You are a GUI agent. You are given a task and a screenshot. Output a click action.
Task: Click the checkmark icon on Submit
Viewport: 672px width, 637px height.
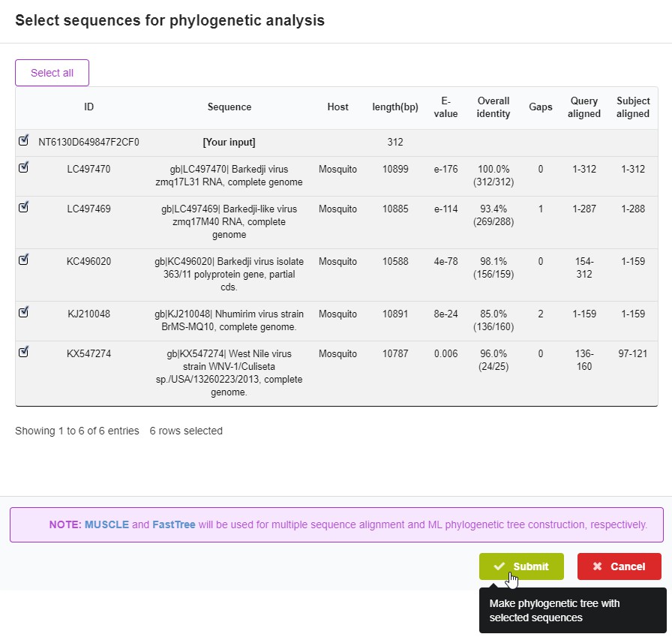click(x=499, y=566)
